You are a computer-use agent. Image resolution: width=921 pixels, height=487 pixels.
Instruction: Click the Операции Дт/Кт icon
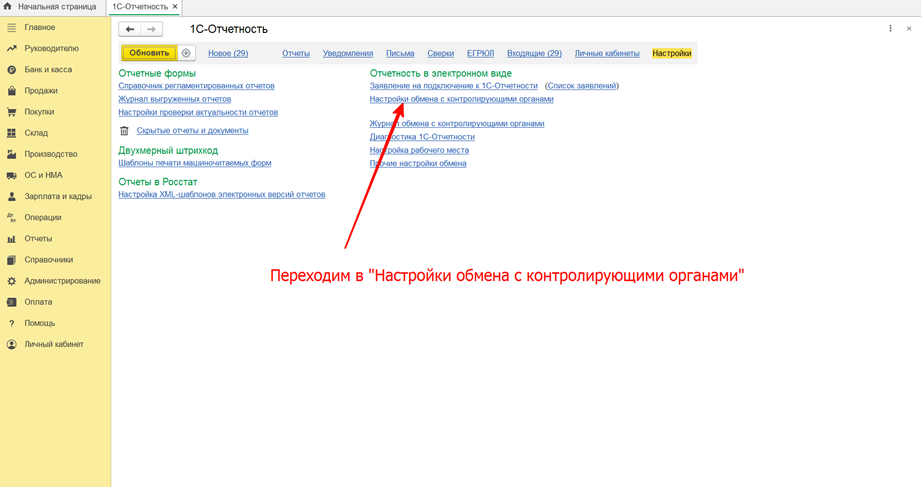pyautogui.click(x=11, y=218)
